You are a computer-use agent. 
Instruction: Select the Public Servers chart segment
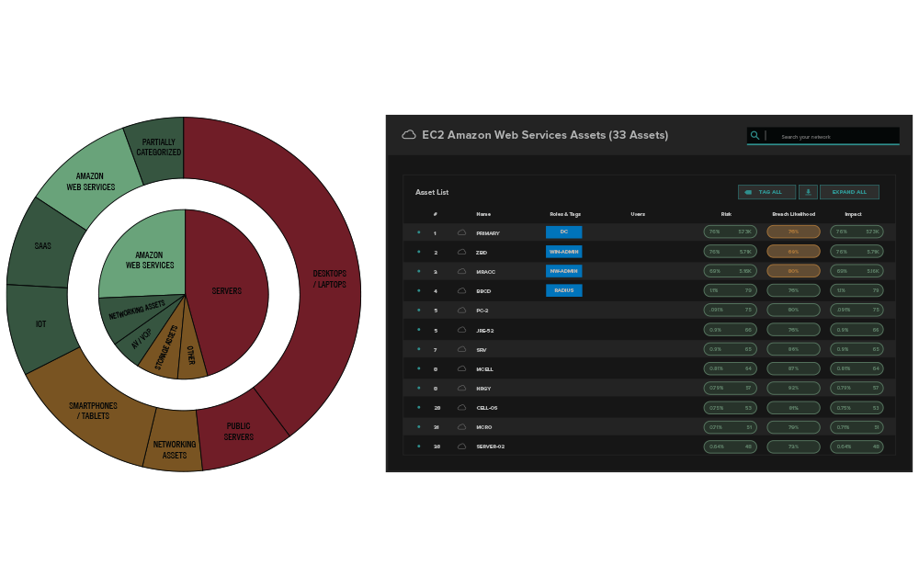239,432
